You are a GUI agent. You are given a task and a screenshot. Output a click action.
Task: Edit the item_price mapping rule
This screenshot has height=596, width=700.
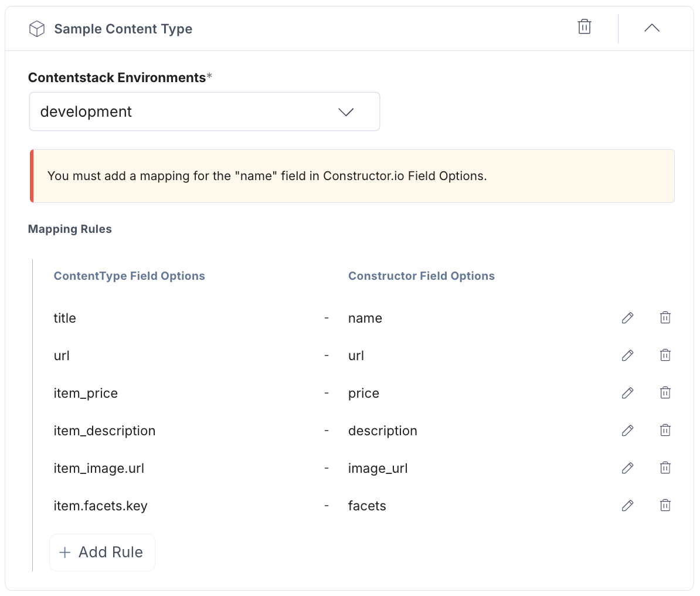628,392
